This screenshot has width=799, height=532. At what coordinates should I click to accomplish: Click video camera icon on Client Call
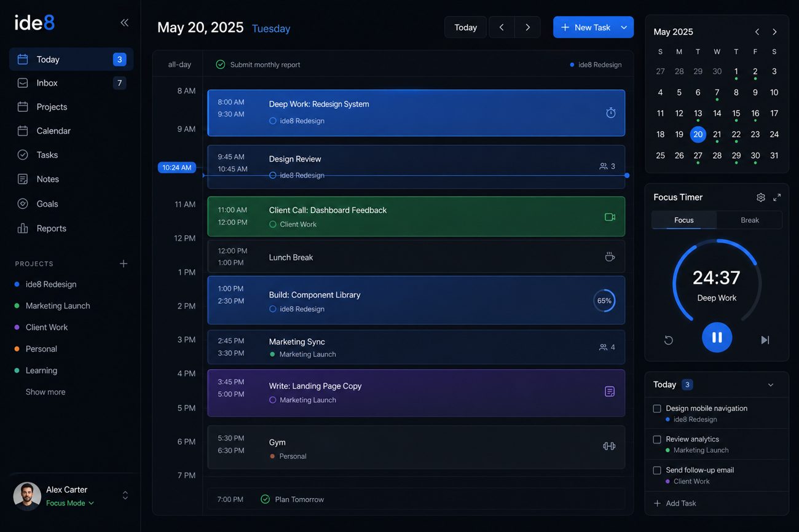pos(610,217)
